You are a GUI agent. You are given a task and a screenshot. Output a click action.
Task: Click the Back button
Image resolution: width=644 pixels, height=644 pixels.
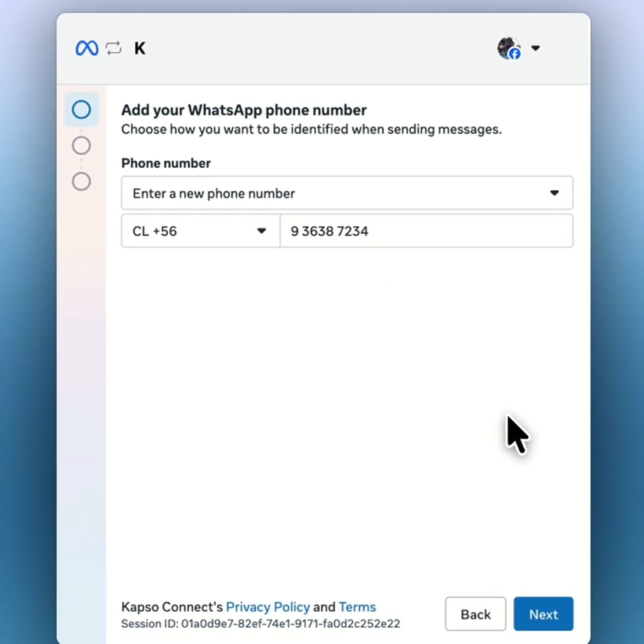(x=475, y=614)
